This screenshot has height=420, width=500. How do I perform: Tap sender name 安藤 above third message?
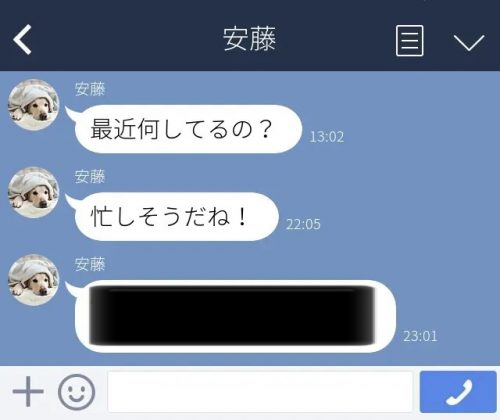pos(90,264)
